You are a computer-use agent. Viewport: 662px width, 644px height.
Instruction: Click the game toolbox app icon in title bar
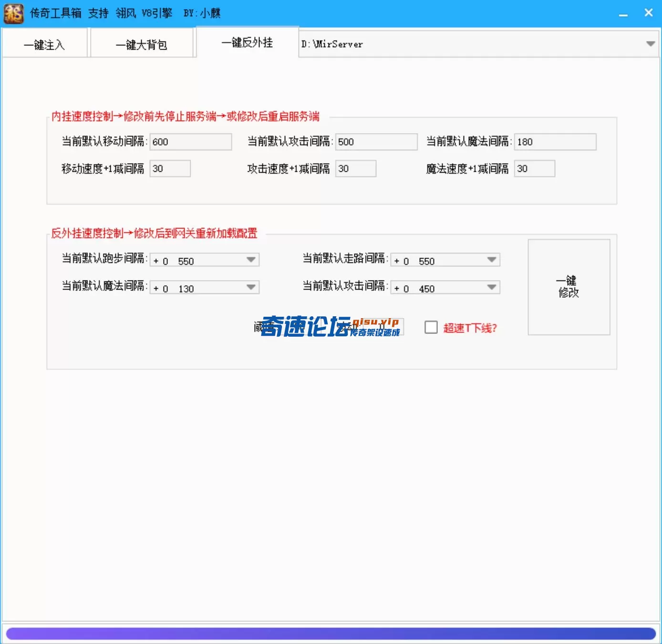[13, 13]
